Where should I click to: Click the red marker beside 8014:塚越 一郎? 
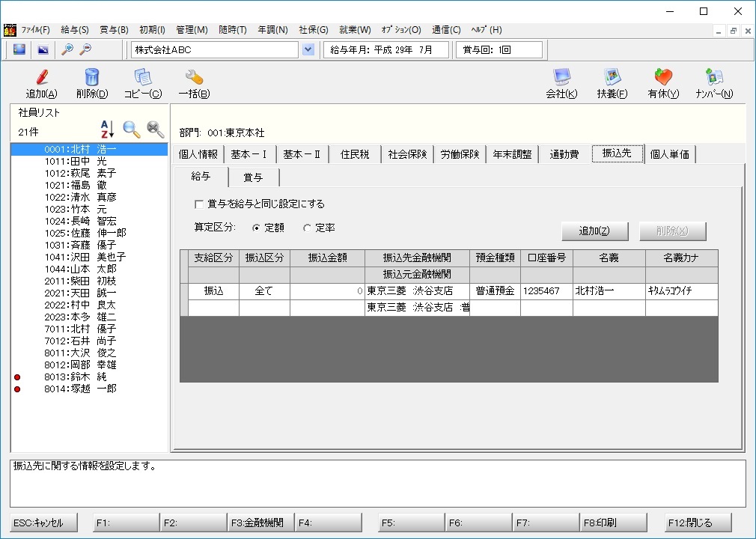[x=17, y=389]
